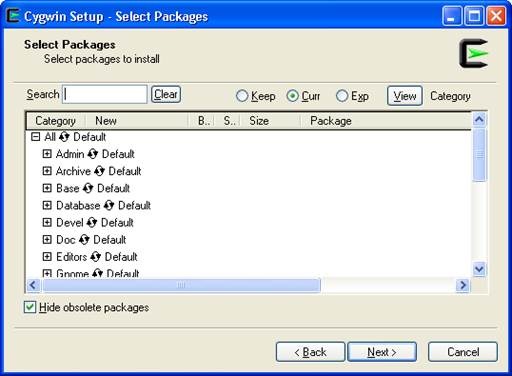Click the S.. column header

(227, 121)
